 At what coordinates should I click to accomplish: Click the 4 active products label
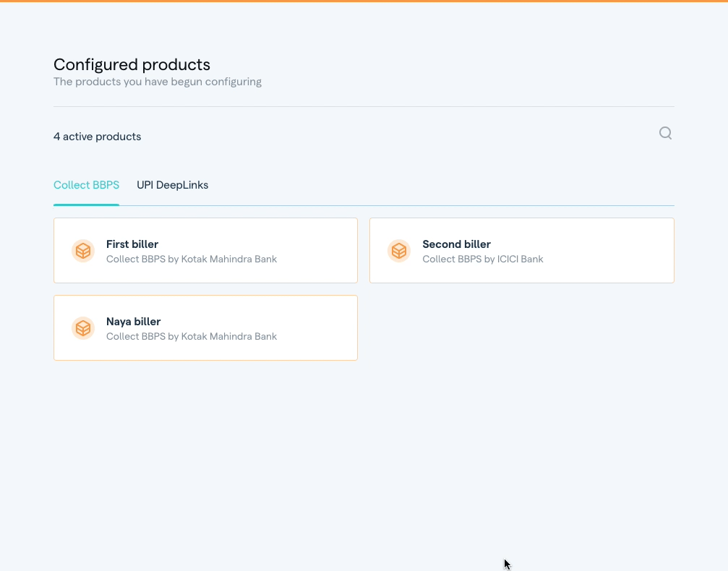(x=97, y=136)
